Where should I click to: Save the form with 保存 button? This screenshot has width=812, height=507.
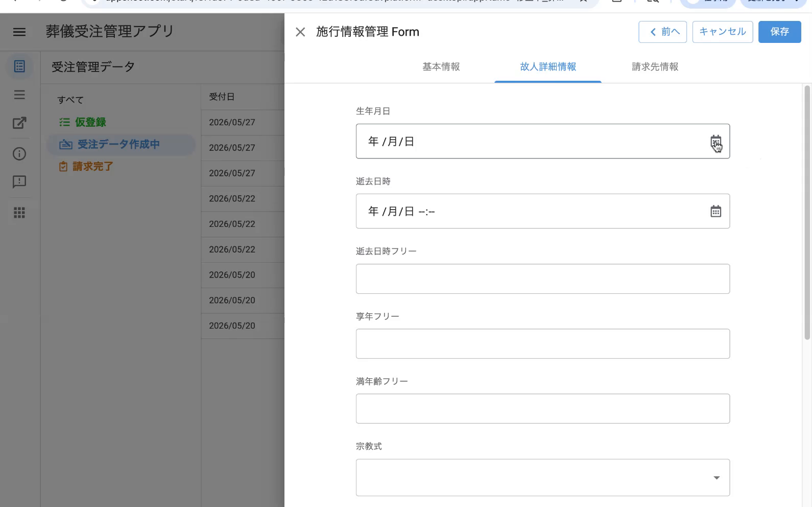(x=779, y=32)
